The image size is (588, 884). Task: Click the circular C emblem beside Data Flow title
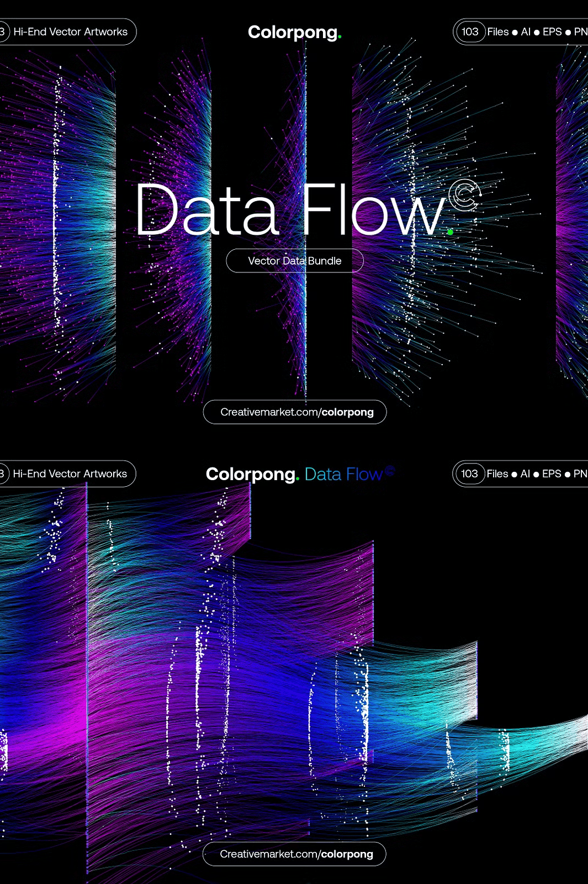click(464, 196)
